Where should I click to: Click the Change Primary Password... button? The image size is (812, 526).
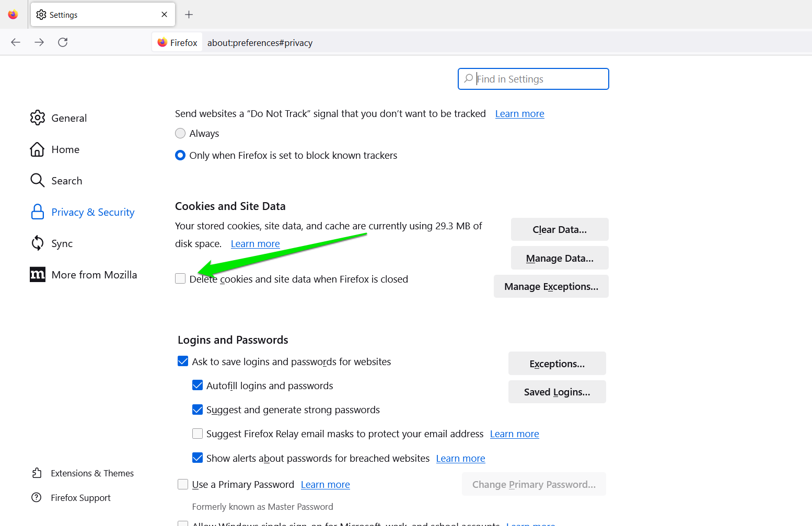point(534,484)
